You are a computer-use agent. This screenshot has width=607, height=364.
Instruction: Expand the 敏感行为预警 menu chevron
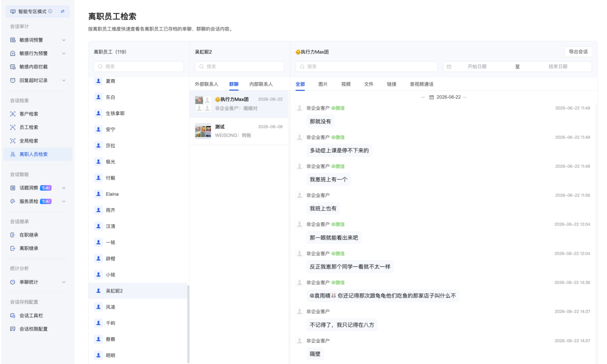(x=64, y=53)
